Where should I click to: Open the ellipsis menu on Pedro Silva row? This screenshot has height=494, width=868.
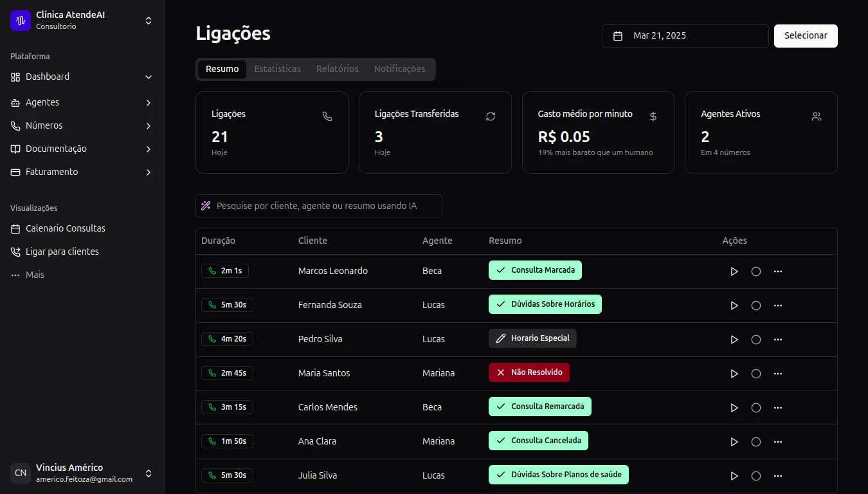tap(778, 339)
